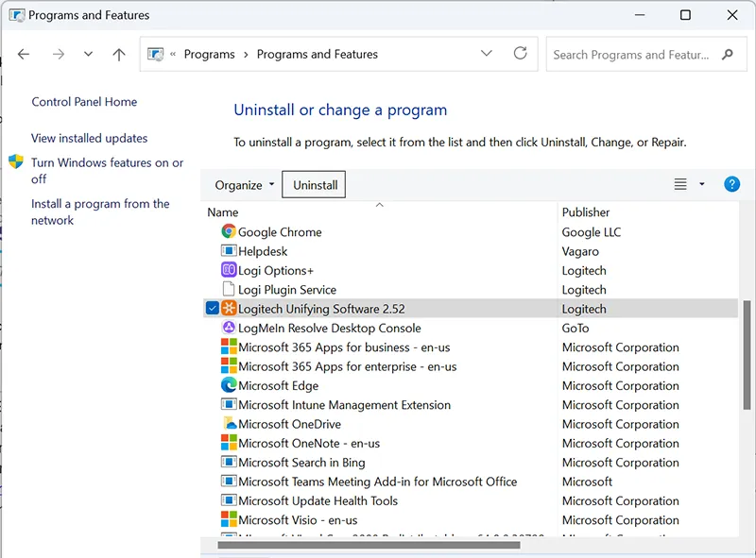Sort the list by Publisher column

tap(586, 212)
